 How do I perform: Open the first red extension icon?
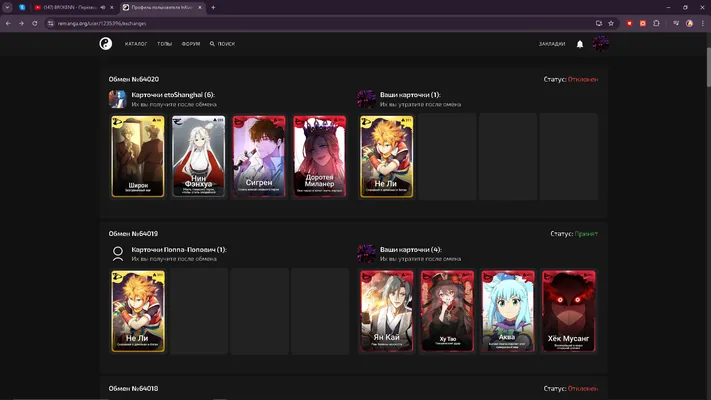point(629,23)
